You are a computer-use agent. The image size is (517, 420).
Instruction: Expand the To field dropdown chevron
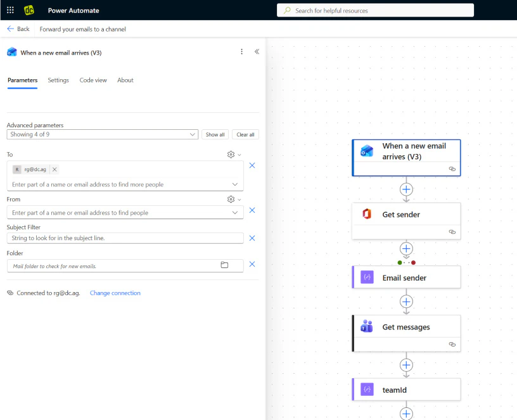[x=235, y=184]
